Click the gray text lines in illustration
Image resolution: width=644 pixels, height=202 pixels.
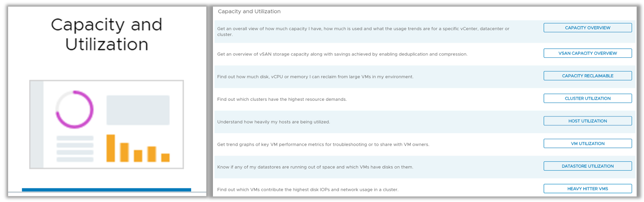(75, 149)
